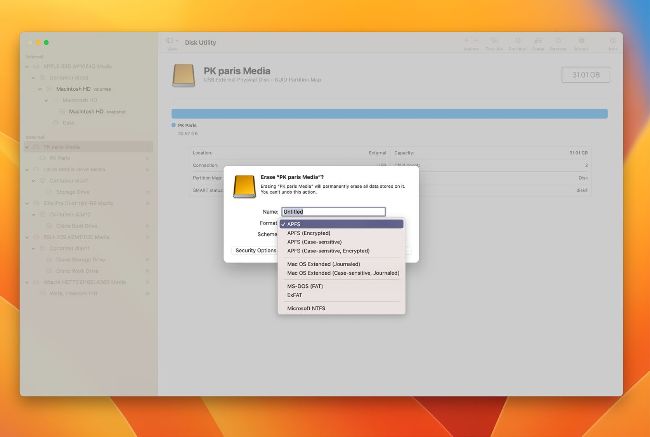650x437 pixels.
Task: Click the large PK paris Media drive icon
Action: [184, 76]
